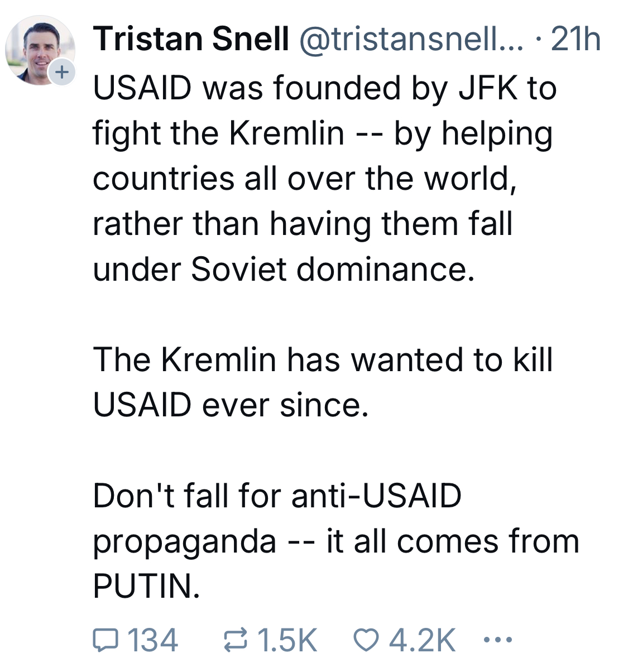Follow Tristan Snell via the plus badge
This screenshot has width=628, height=672.
[x=62, y=72]
